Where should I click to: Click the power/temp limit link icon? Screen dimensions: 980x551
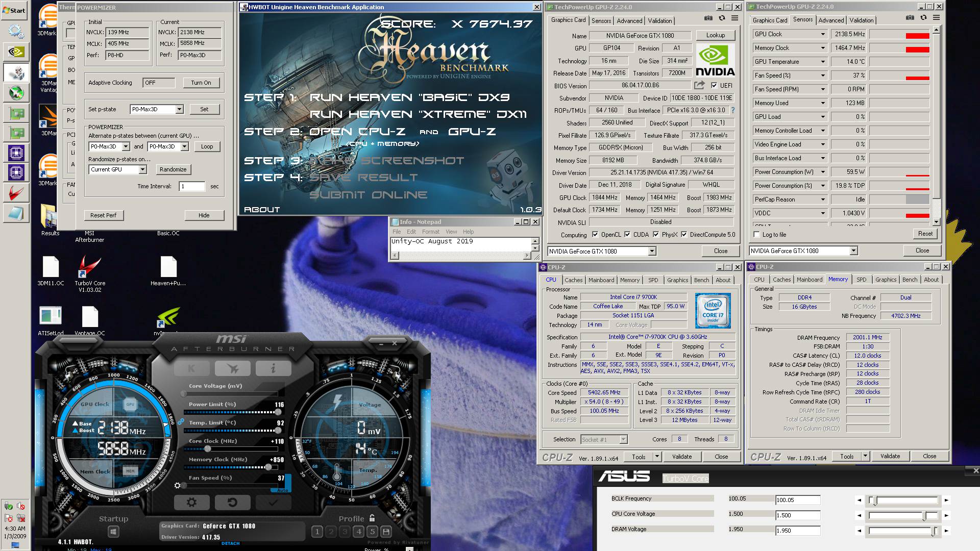pos(181,422)
